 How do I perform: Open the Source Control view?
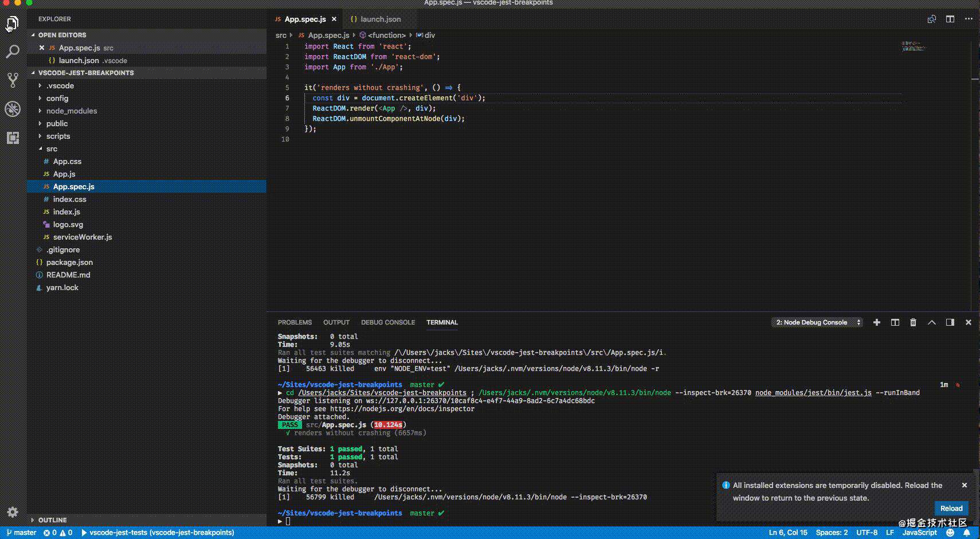pyautogui.click(x=13, y=80)
